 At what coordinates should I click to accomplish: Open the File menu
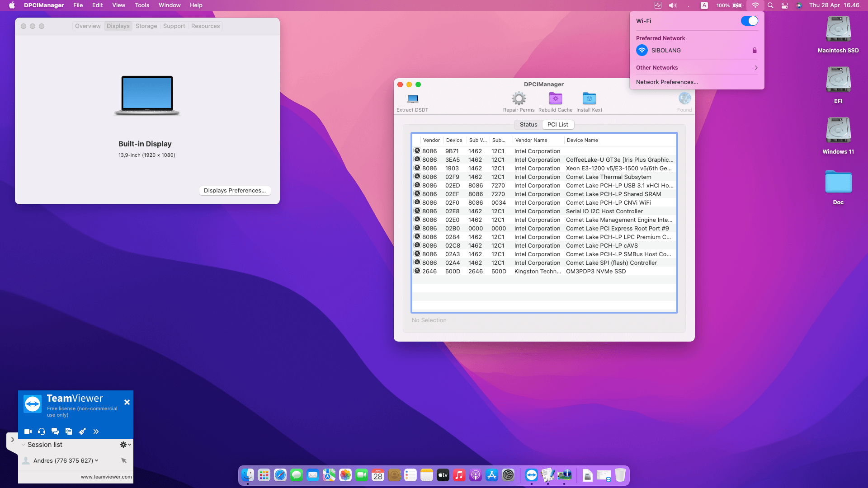click(78, 5)
